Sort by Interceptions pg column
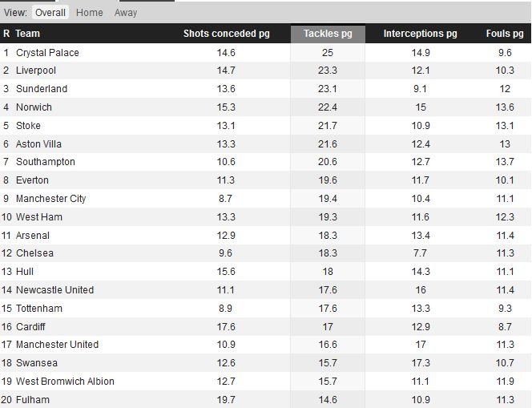The width and height of the screenshot is (532, 408). (420, 33)
